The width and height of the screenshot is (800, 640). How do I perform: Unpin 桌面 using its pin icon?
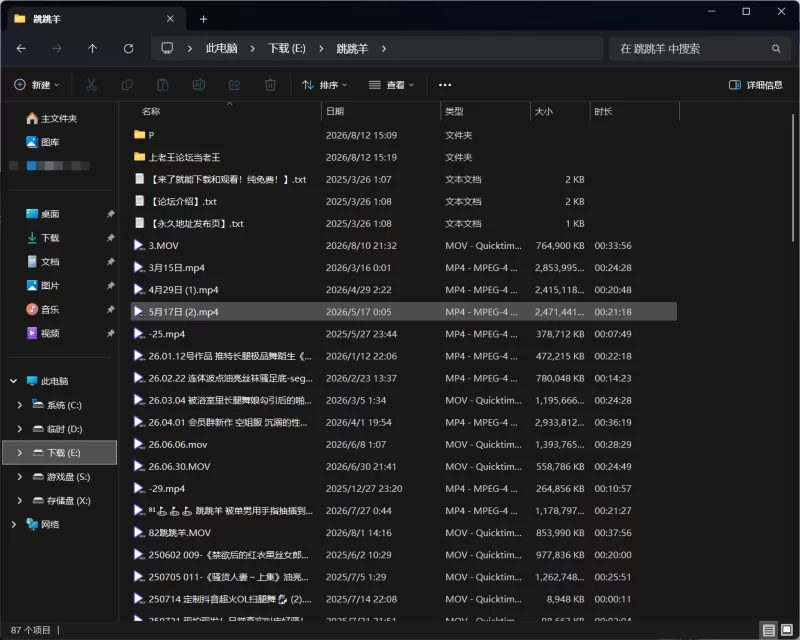(110, 214)
